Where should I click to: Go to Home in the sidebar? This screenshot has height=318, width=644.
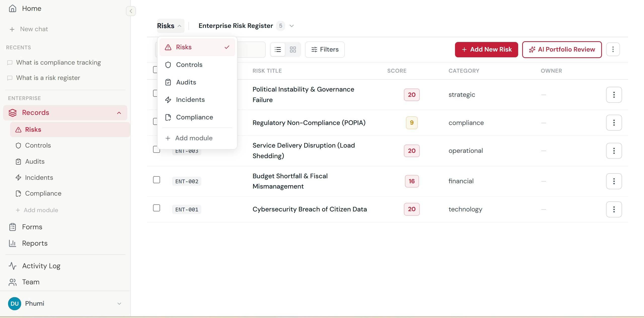click(x=31, y=9)
